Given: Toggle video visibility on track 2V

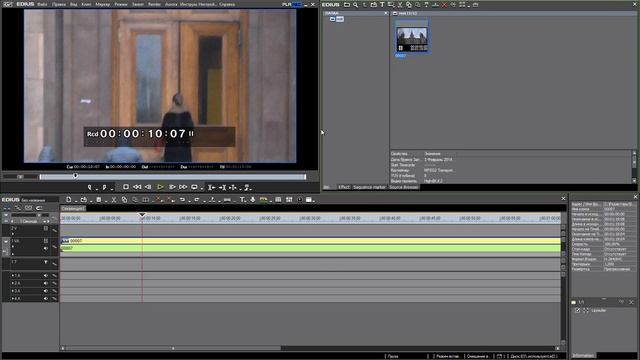Looking at the screenshot, I should (46, 228).
